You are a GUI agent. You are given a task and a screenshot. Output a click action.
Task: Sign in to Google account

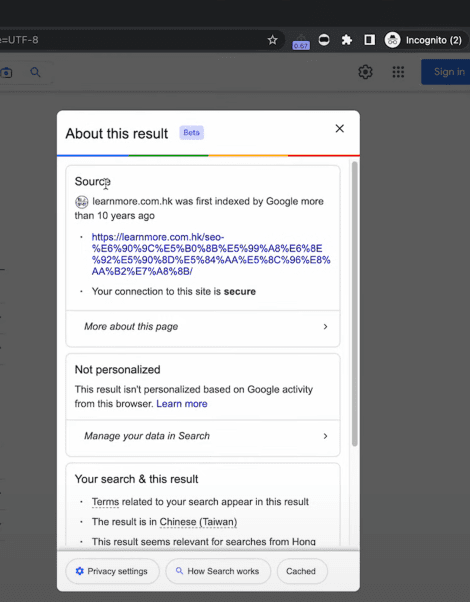446,72
